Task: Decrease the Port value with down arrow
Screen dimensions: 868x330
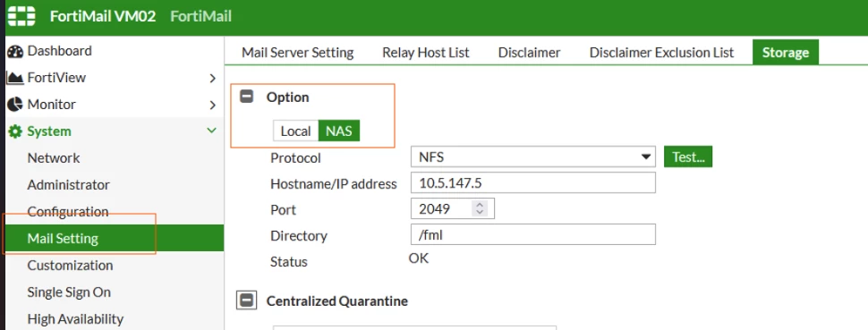Action: point(480,213)
